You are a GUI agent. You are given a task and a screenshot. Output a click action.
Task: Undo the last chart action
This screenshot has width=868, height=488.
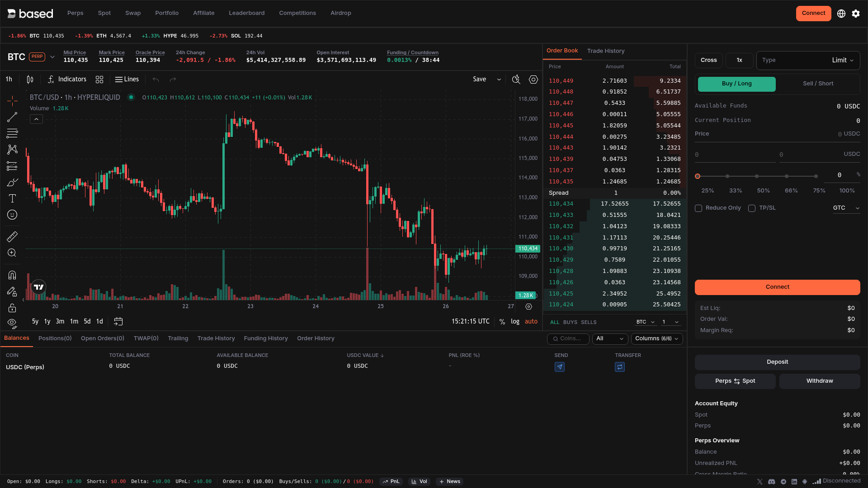pyautogui.click(x=156, y=80)
